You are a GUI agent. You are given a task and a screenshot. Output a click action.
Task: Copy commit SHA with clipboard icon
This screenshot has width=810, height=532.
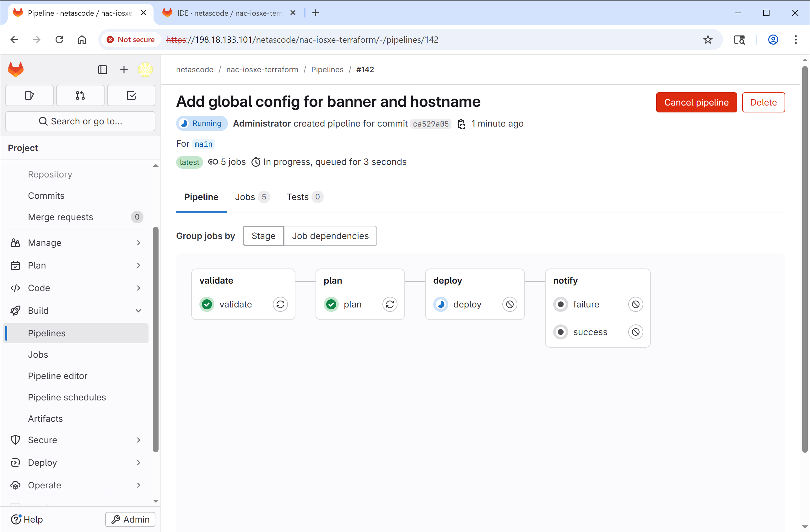(461, 124)
